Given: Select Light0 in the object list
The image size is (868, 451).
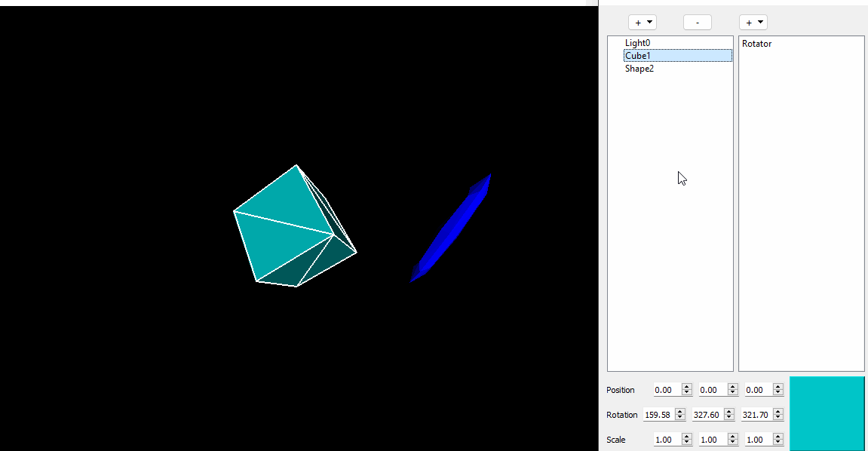Looking at the screenshot, I should click(x=637, y=43).
